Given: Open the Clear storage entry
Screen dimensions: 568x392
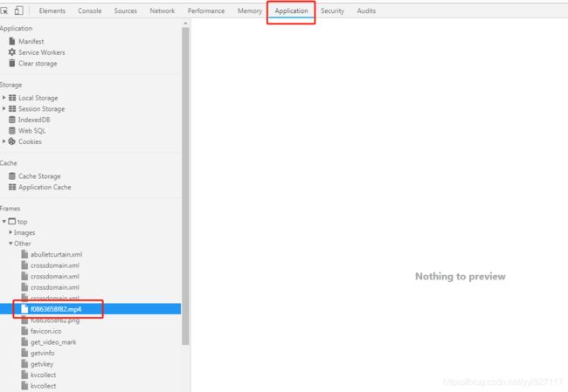Looking at the screenshot, I should [38, 64].
